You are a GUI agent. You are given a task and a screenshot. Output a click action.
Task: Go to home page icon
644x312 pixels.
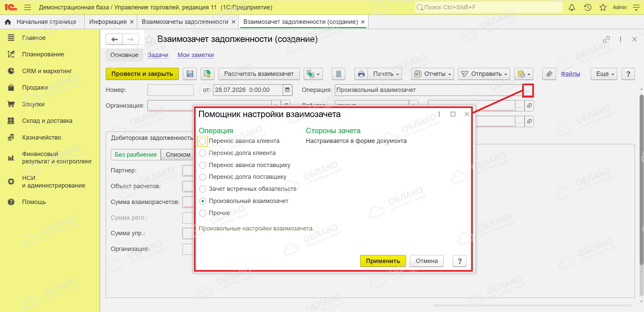(8, 22)
